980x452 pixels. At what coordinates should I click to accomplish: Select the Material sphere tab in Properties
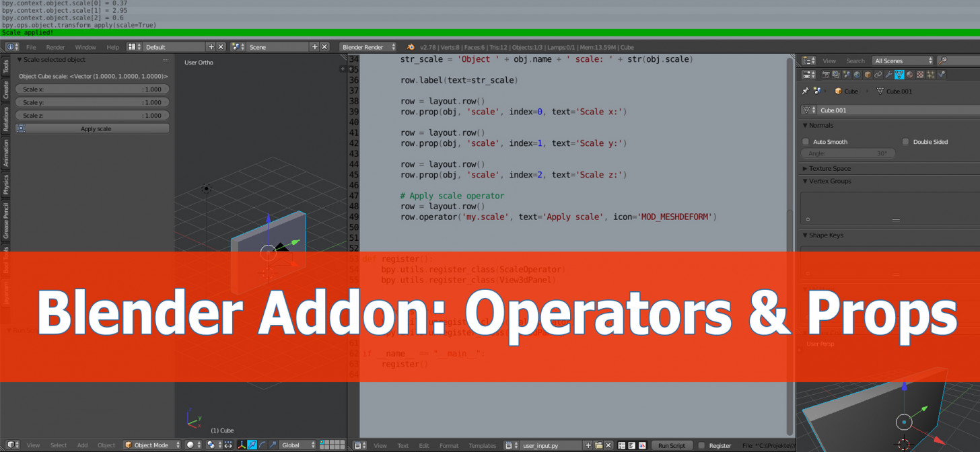910,75
